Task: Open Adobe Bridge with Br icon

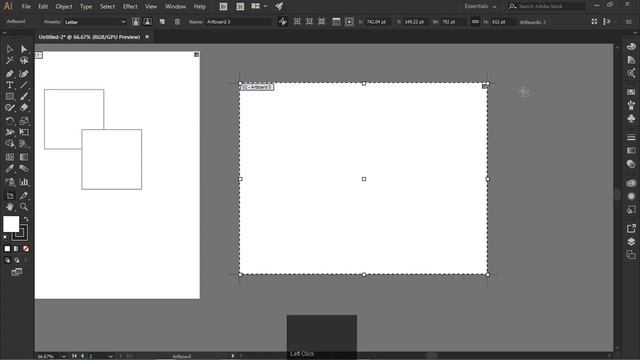Action: [223, 6]
